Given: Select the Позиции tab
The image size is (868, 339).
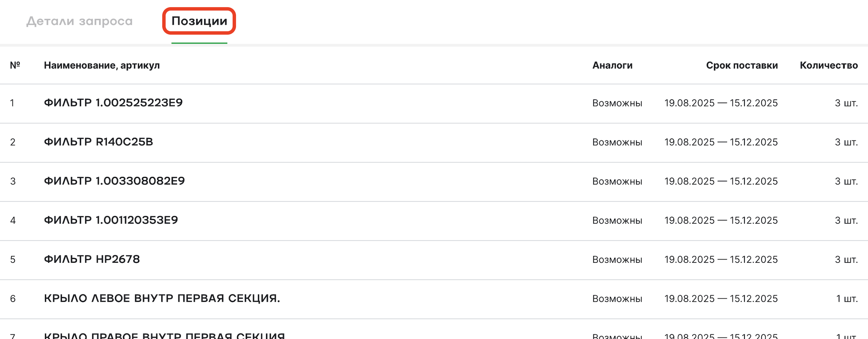Looking at the screenshot, I should pyautogui.click(x=199, y=21).
